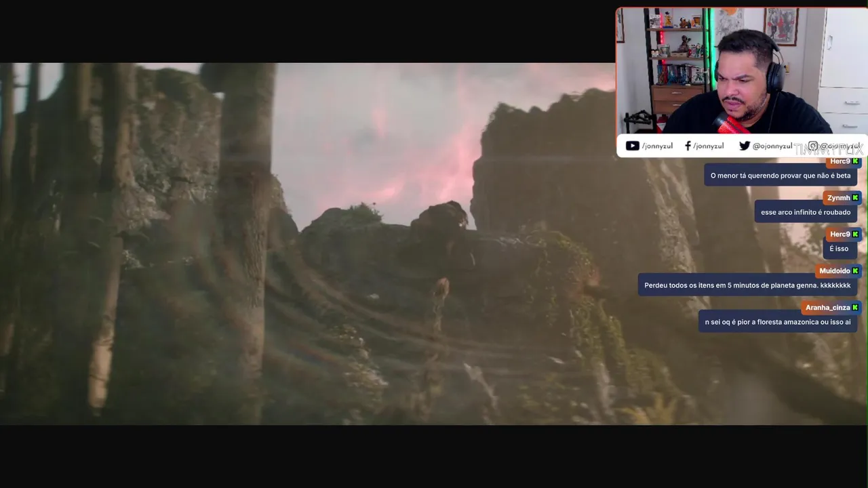The image size is (868, 488).
Task: Click the Kick badge beside Zynmh
Action: coord(856,198)
